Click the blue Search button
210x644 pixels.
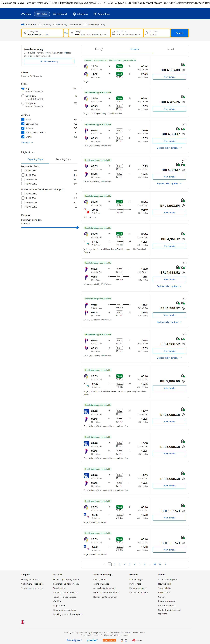click(179, 33)
